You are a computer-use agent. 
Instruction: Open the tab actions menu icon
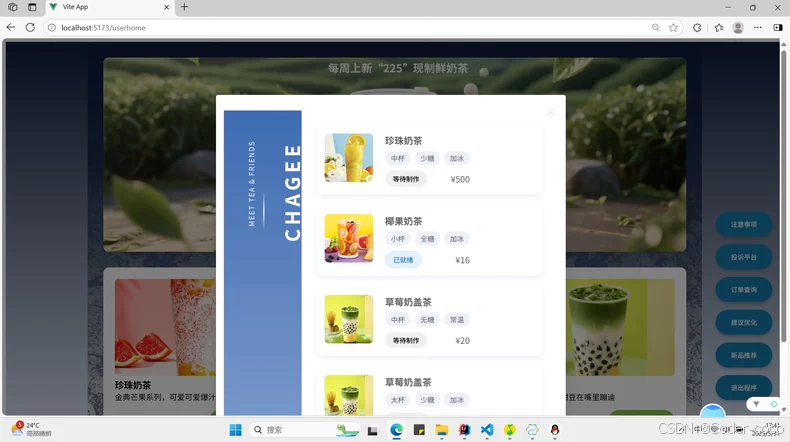(32, 7)
